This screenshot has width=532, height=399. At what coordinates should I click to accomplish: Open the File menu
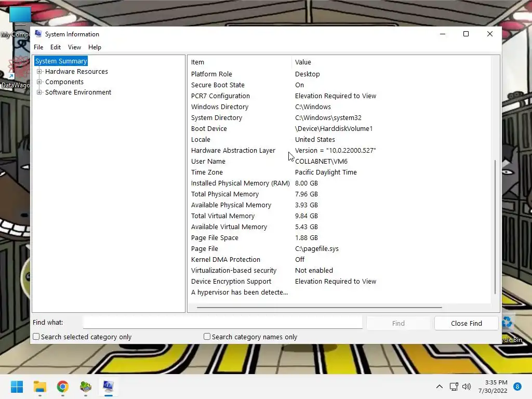(x=38, y=47)
